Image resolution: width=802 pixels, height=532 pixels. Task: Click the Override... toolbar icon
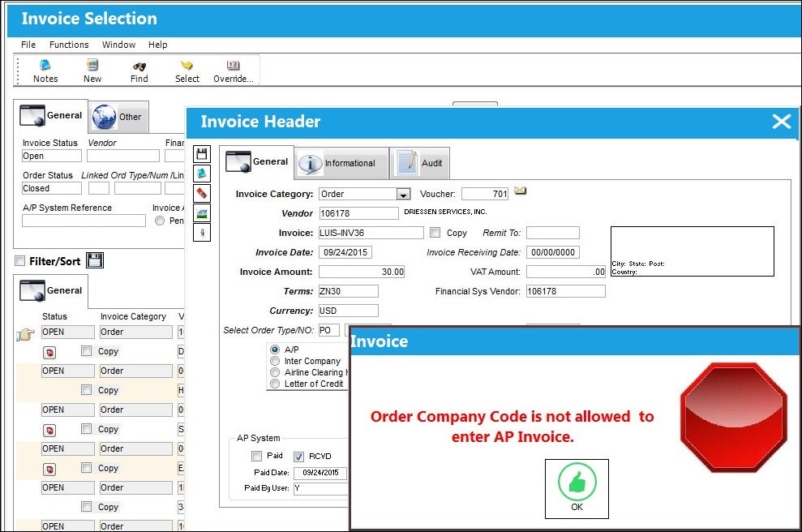coord(234,71)
